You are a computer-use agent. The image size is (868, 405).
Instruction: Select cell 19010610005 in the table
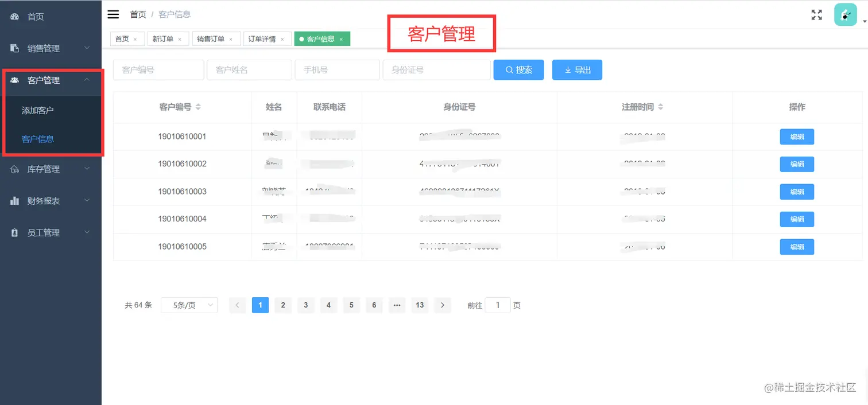click(x=182, y=247)
